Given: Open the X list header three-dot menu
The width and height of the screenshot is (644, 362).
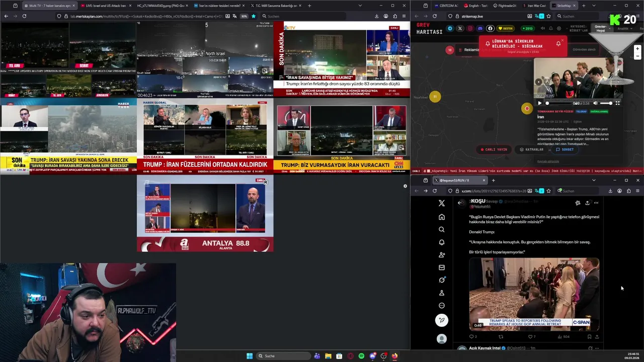Looking at the screenshot, I should coord(596,203).
